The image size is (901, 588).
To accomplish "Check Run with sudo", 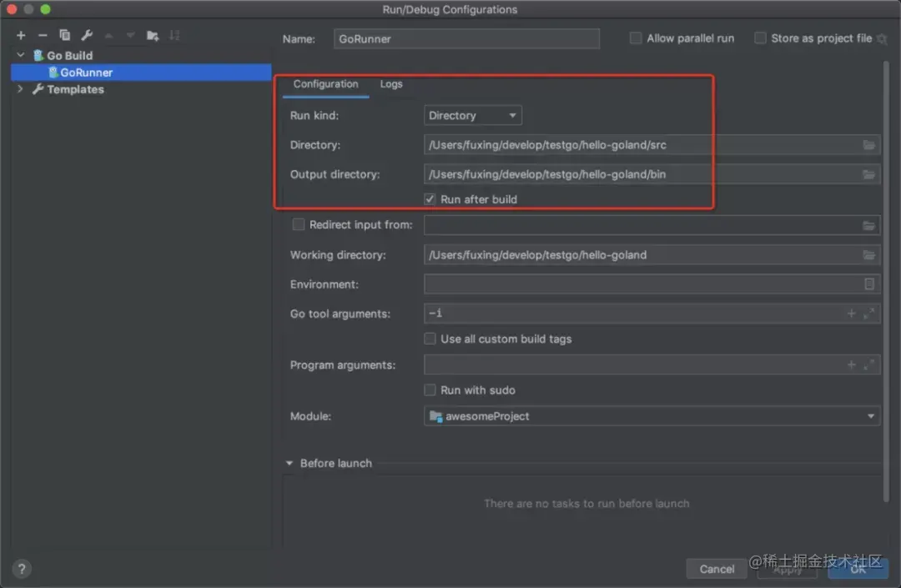I will 430,389.
